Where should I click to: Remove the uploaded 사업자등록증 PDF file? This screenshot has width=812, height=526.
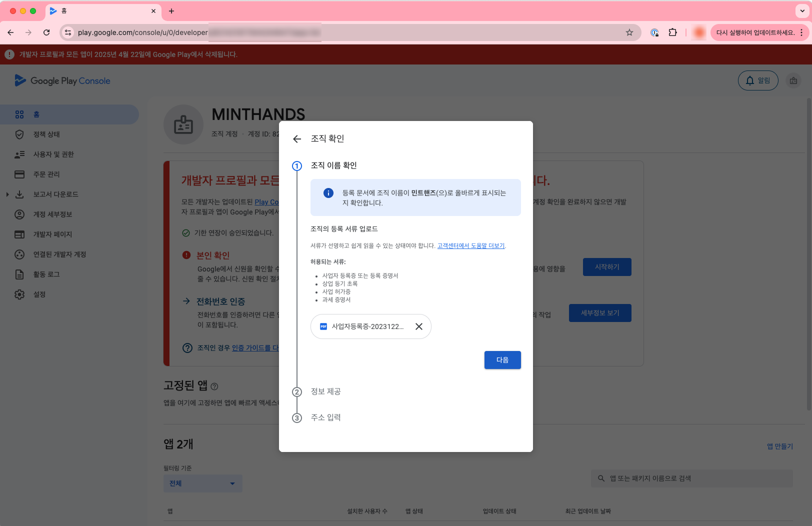419,326
